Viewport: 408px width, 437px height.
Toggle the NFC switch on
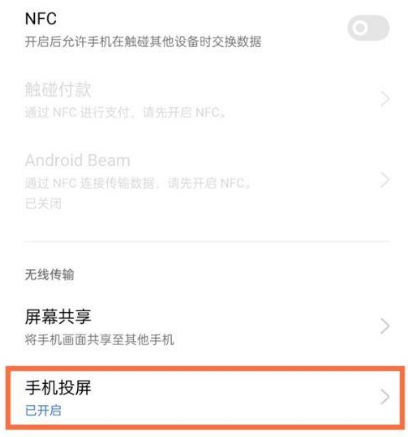click(368, 28)
